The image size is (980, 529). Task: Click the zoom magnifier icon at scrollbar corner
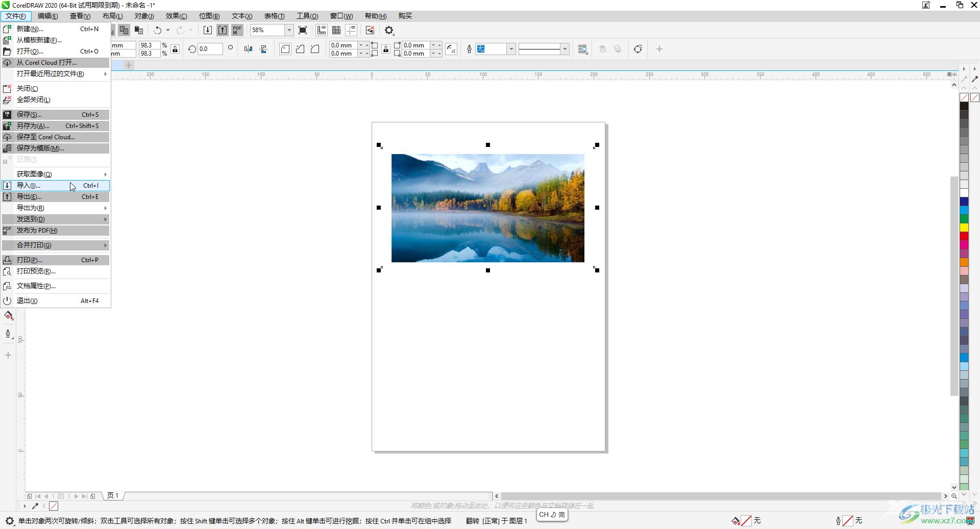pos(954,496)
